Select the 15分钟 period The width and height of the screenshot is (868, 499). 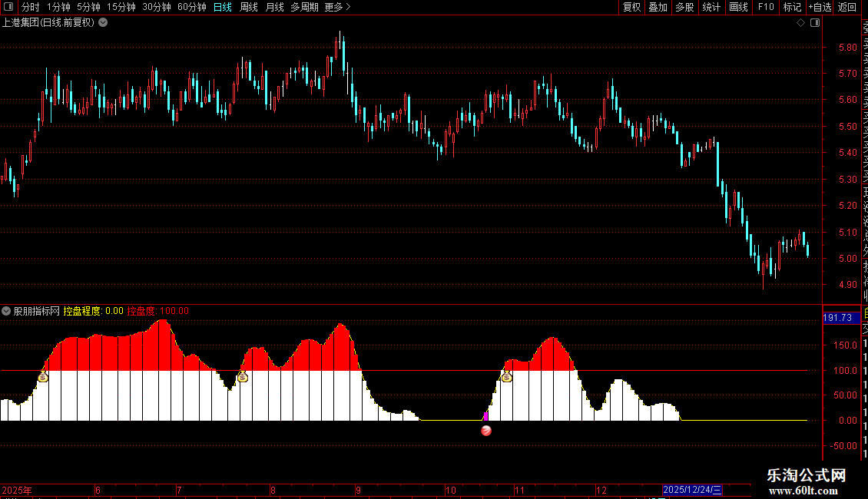[121, 7]
